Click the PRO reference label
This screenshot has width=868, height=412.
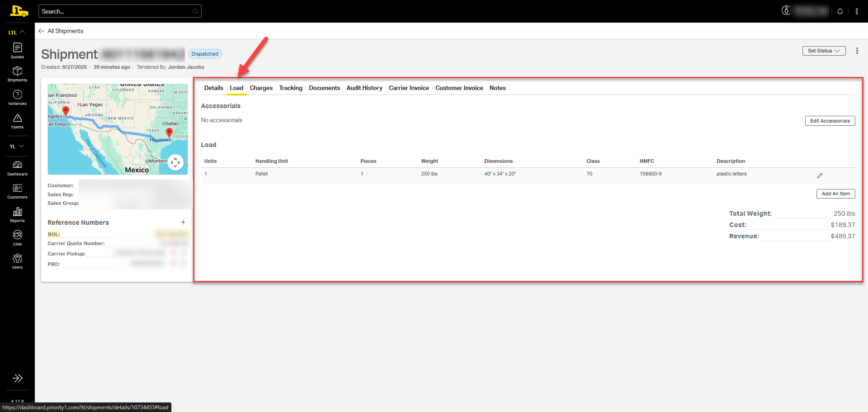pos(54,264)
